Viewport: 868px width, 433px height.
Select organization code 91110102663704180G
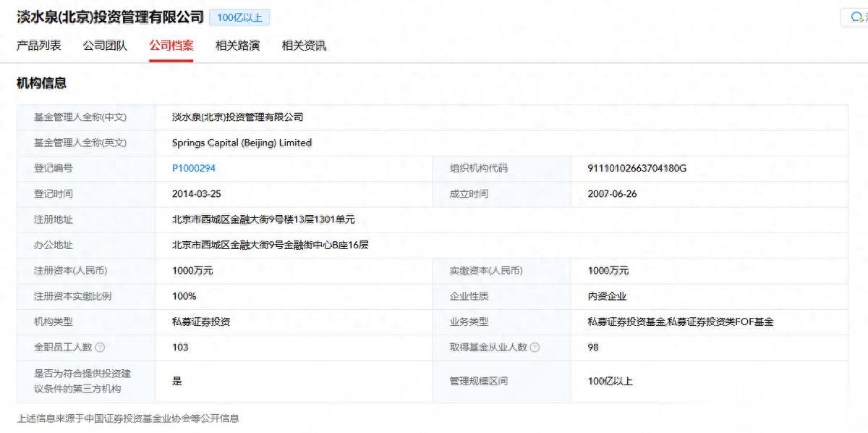[637, 168]
